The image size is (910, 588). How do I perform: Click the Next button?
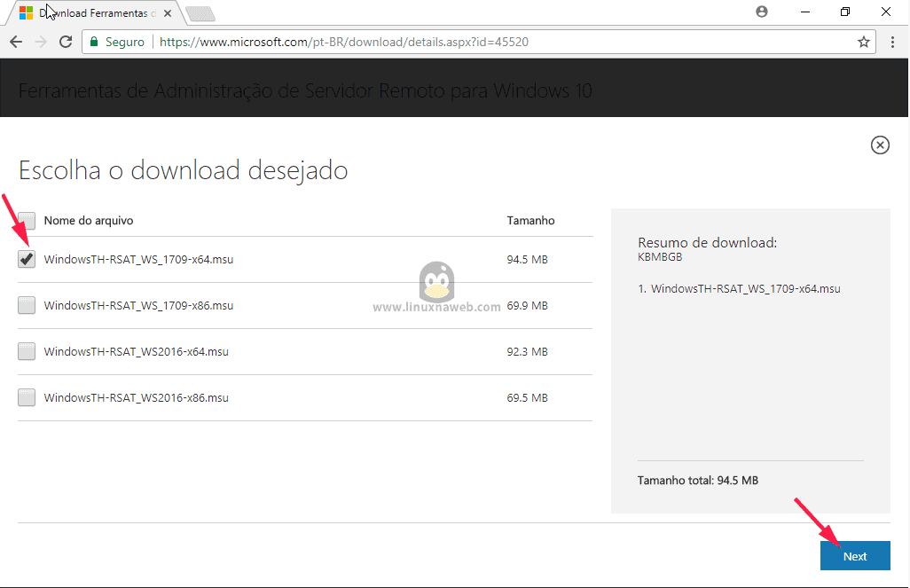click(854, 555)
